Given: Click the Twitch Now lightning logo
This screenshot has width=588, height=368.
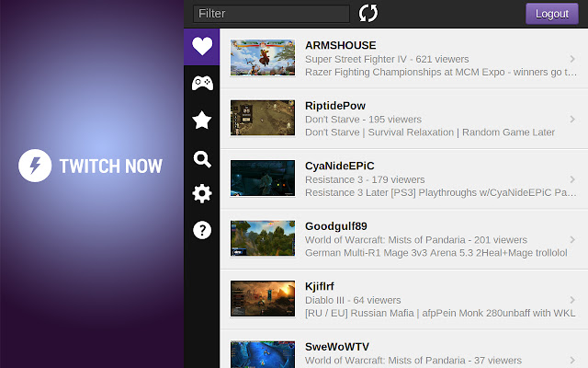Looking at the screenshot, I should pyautogui.click(x=35, y=166).
